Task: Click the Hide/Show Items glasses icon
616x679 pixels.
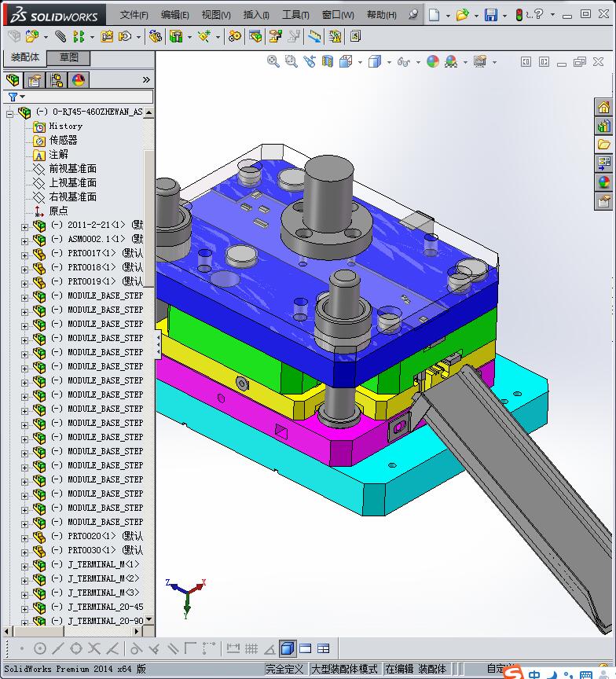Action: [403, 62]
